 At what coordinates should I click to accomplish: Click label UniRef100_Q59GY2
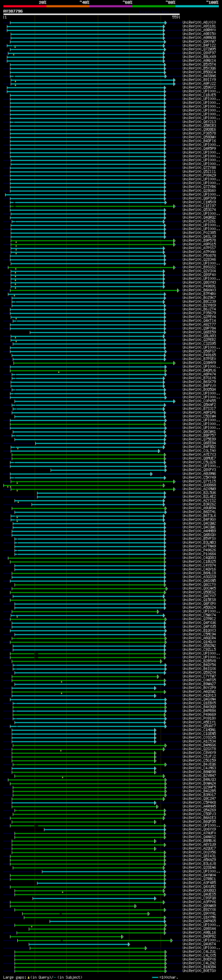pyautogui.click(x=199, y=87)
